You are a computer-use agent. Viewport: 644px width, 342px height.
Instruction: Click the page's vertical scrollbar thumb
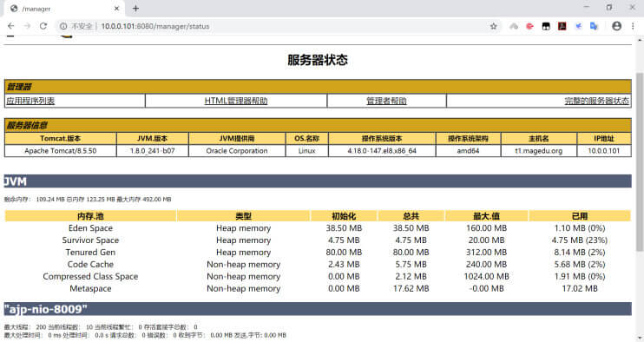coord(640,161)
